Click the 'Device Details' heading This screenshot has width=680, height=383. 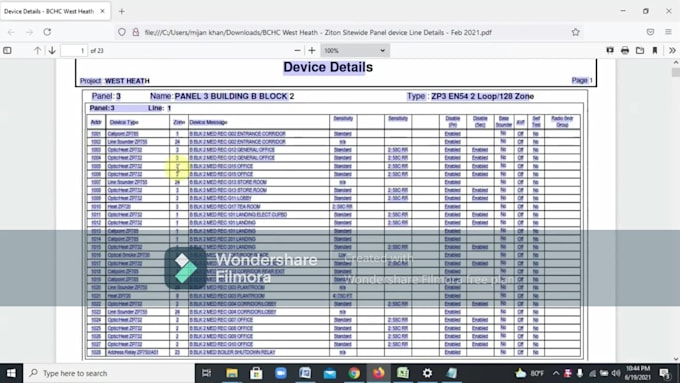[x=328, y=67]
